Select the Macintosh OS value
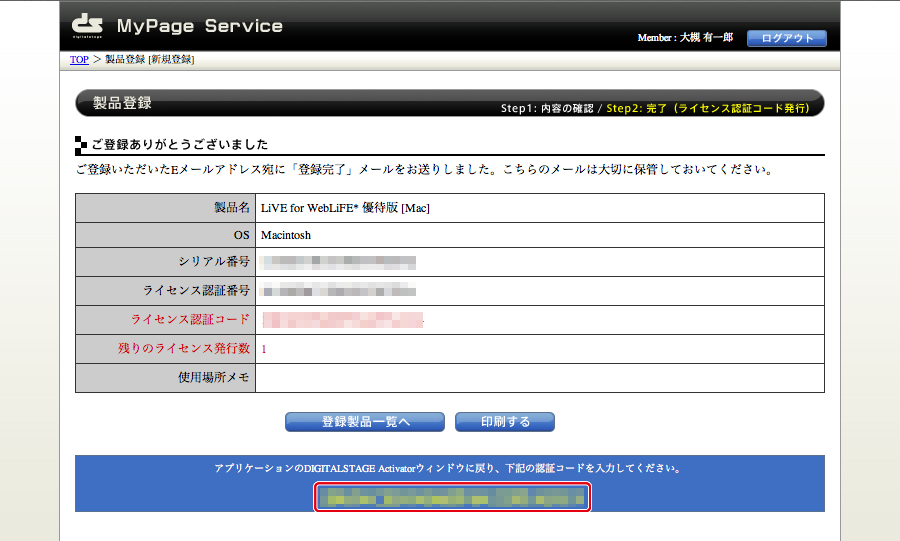The height and width of the screenshot is (541, 900). (x=286, y=235)
